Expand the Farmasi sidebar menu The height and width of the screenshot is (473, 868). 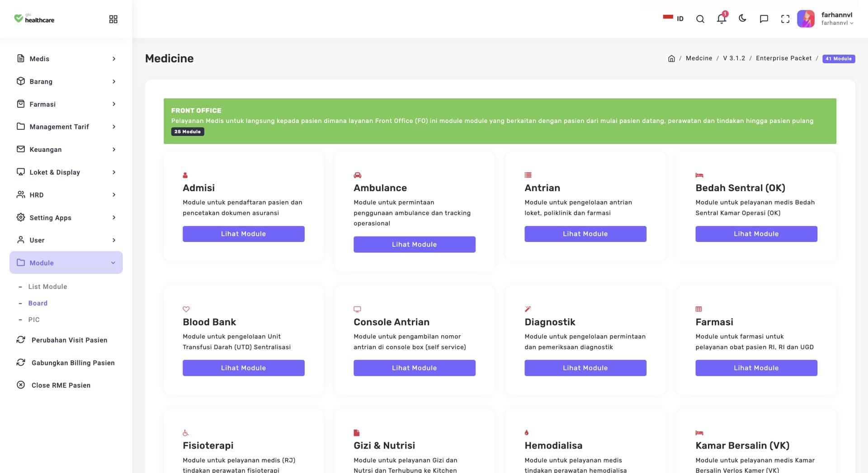click(x=66, y=104)
